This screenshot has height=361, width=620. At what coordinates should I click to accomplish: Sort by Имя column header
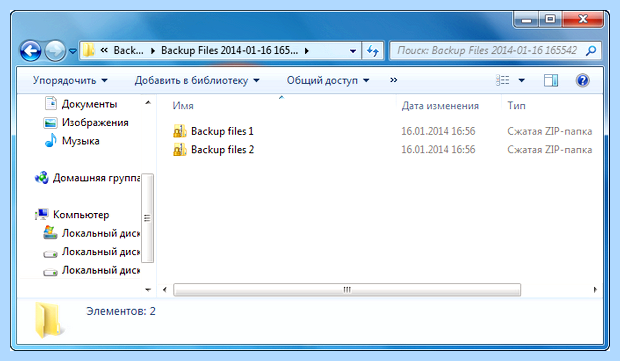183,106
